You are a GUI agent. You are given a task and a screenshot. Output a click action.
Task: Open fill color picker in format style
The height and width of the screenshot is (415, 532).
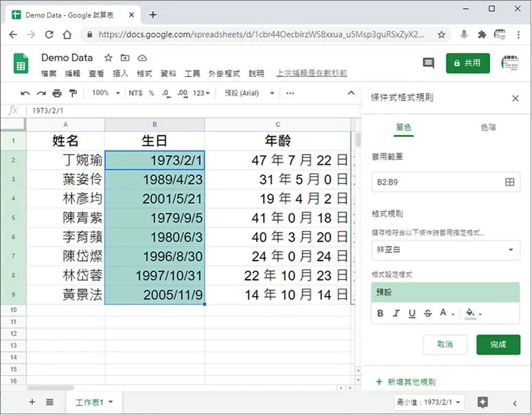474,313
